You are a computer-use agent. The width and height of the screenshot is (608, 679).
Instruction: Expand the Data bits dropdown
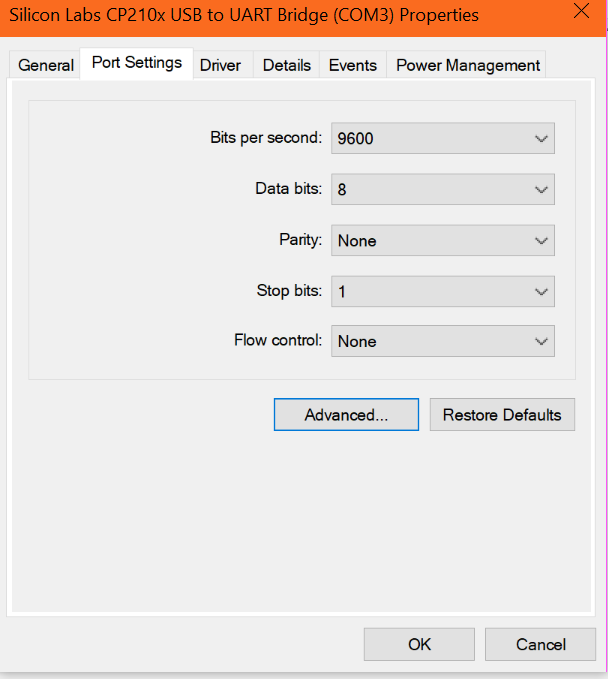(442, 189)
